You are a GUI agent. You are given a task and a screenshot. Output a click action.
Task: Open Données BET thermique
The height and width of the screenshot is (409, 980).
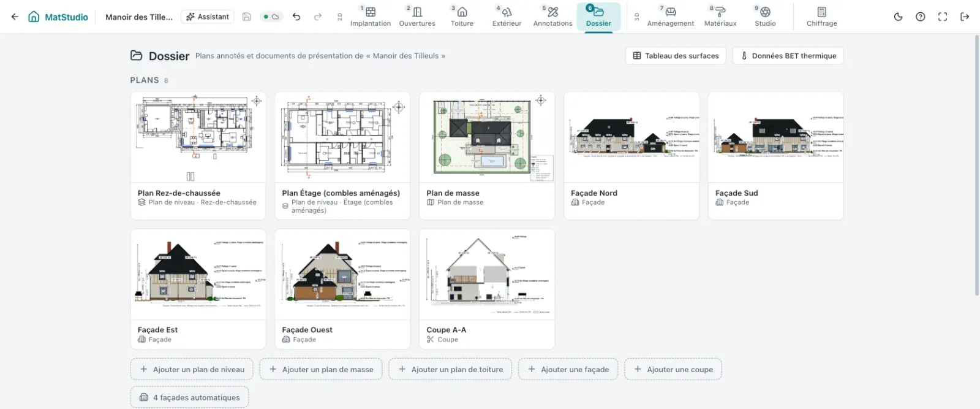788,56
